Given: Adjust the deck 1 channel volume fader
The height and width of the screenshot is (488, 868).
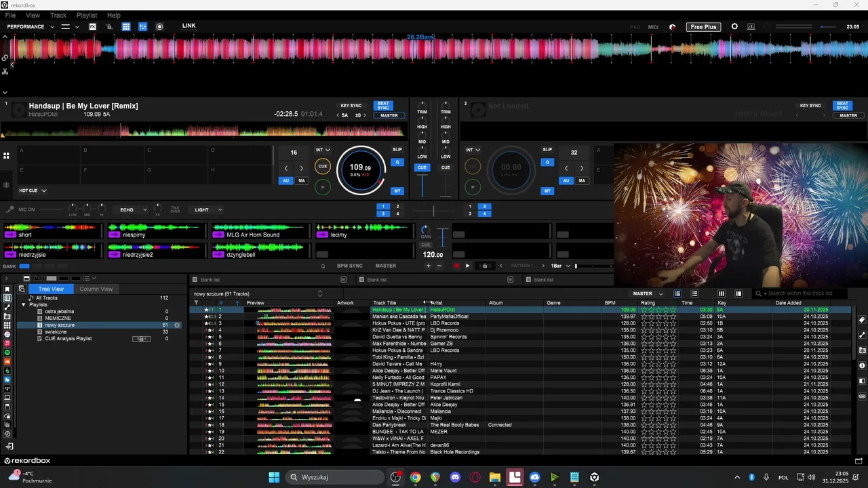Looking at the screenshot, I should 422,186.
